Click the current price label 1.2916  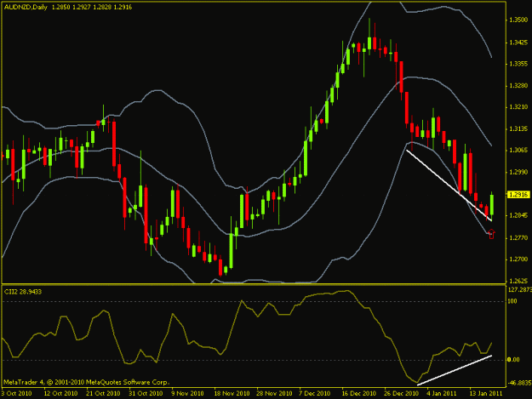[x=518, y=194]
